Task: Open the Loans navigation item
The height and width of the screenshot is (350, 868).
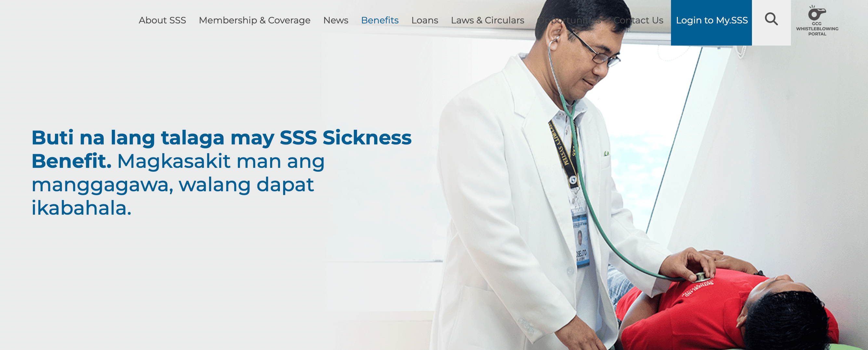Action: (425, 20)
